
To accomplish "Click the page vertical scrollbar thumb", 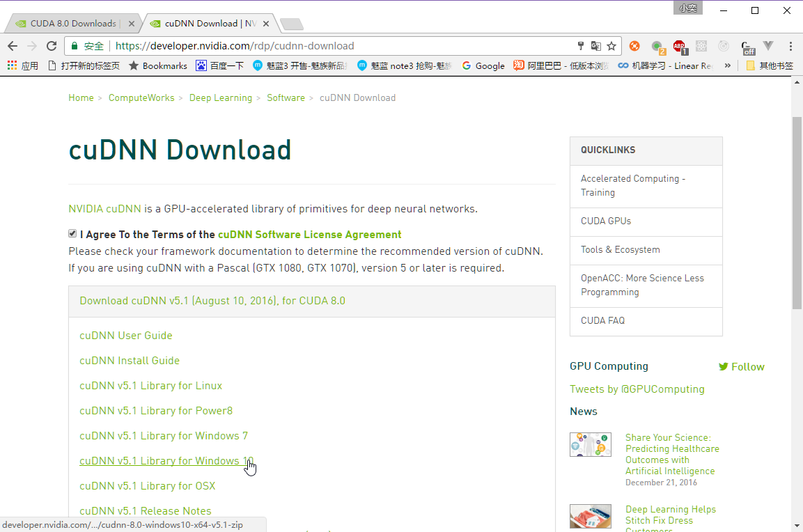I will 797,213.
